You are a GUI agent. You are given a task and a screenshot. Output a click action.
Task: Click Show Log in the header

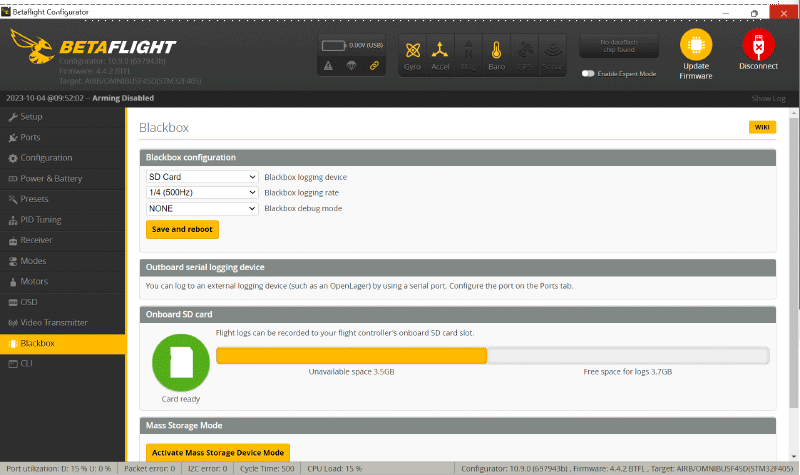click(768, 99)
